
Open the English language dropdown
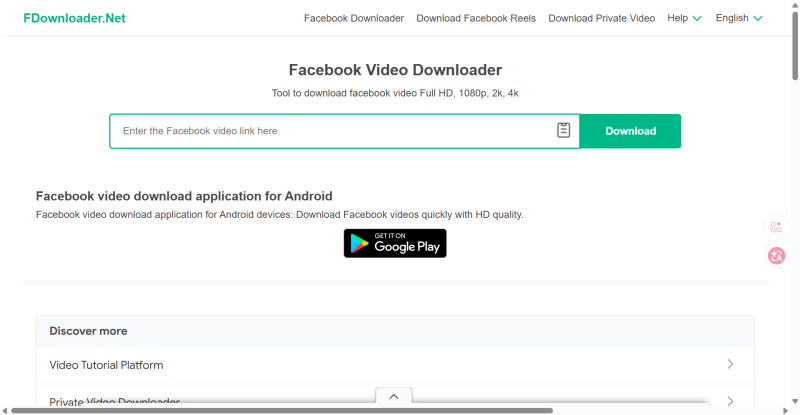[x=739, y=18]
